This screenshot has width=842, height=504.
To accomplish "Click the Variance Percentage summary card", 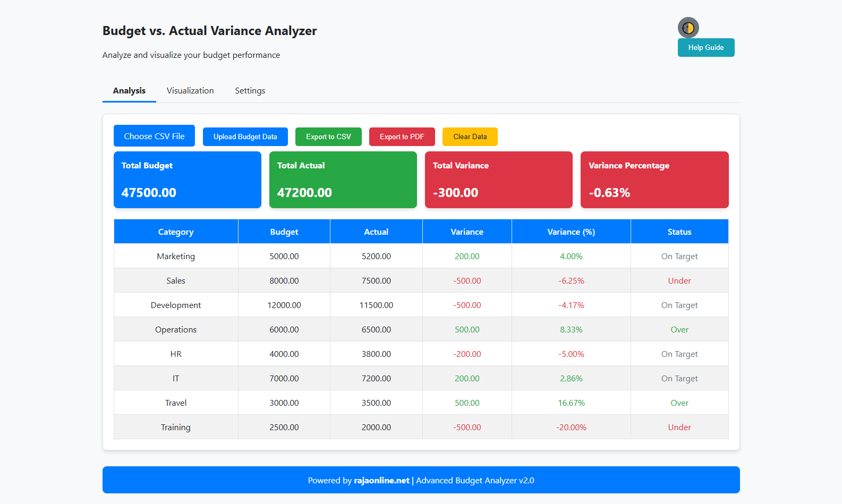I will pos(654,180).
